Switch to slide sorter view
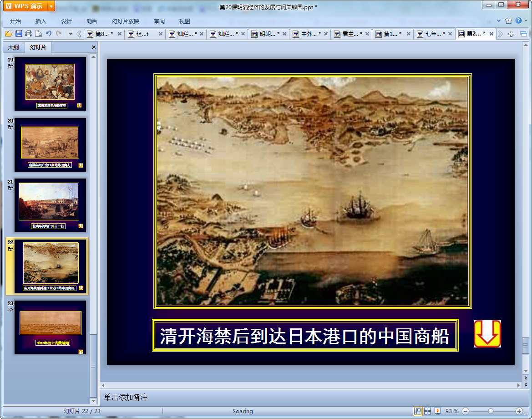This screenshot has height=419, width=532. [x=427, y=411]
